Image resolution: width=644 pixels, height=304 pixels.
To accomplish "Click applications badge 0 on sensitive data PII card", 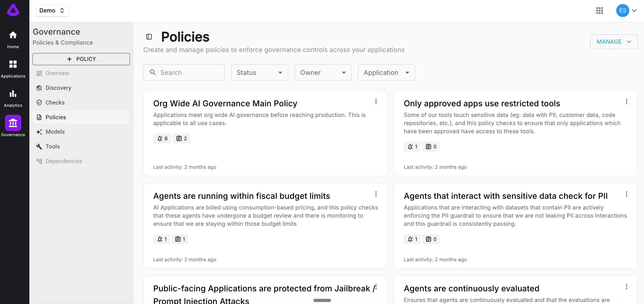I will (x=431, y=239).
